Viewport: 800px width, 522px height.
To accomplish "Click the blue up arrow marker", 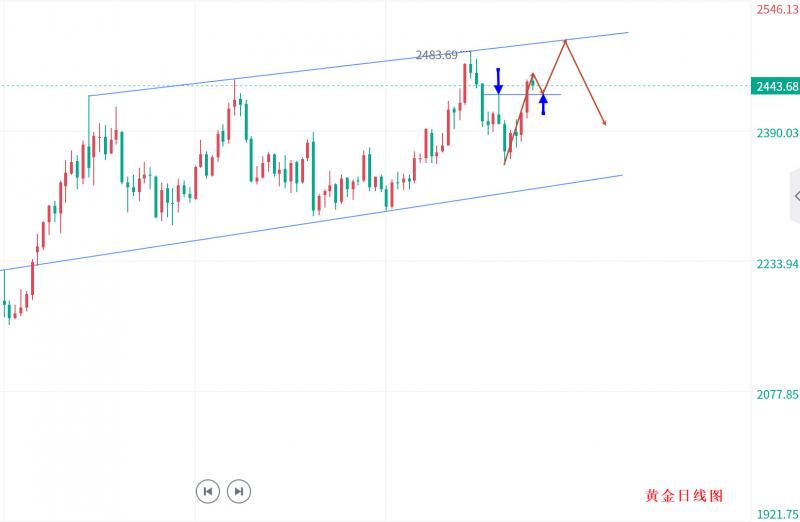I will coord(543,103).
